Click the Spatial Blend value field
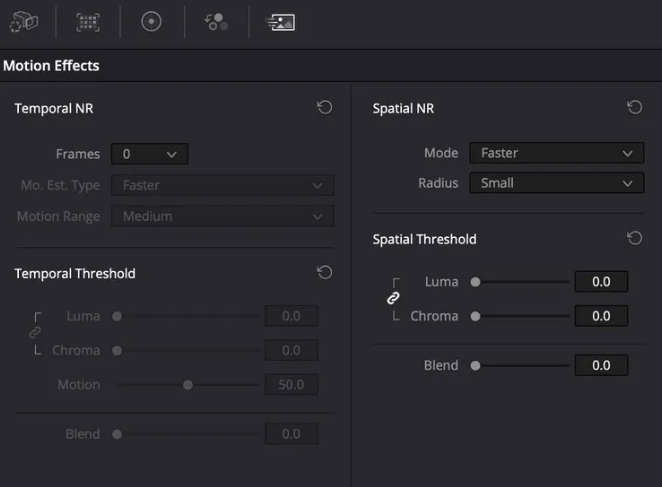662x487 pixels. 601,366
